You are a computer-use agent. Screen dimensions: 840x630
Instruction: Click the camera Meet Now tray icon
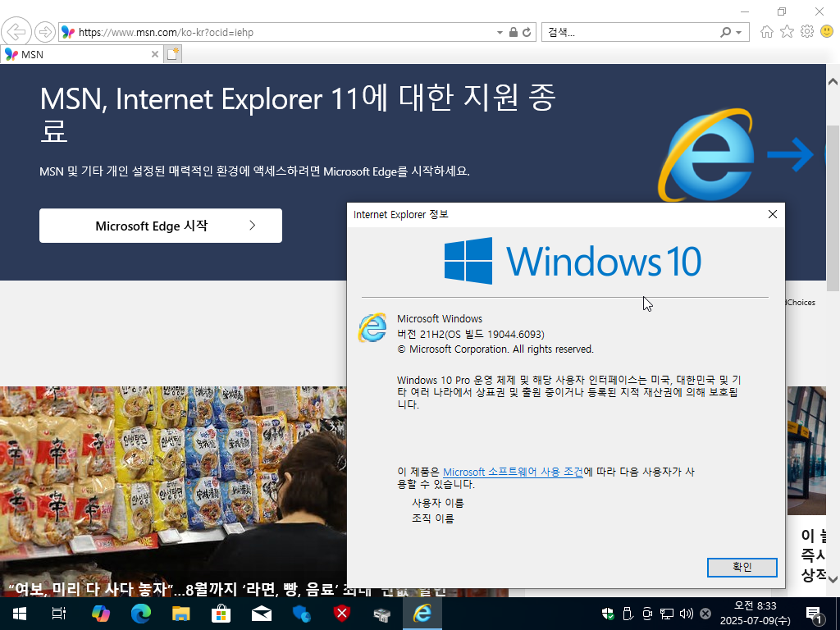click(x=647, y=614)
